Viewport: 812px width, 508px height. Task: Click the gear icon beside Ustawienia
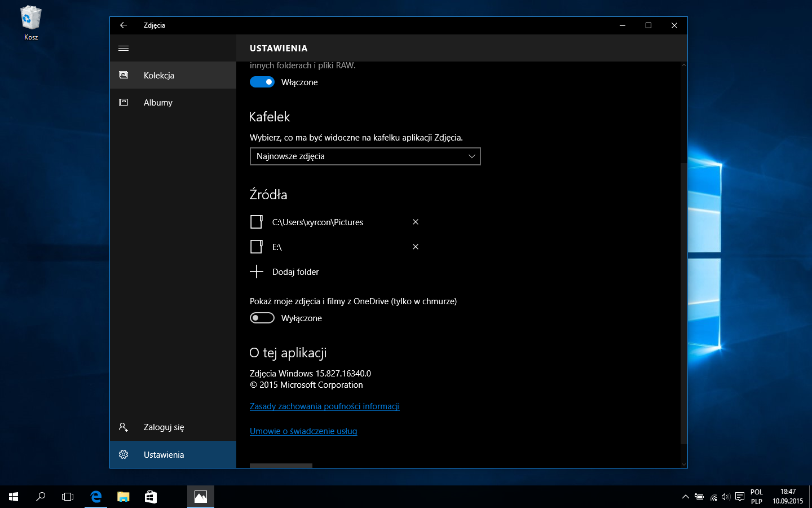coord(123,454)
